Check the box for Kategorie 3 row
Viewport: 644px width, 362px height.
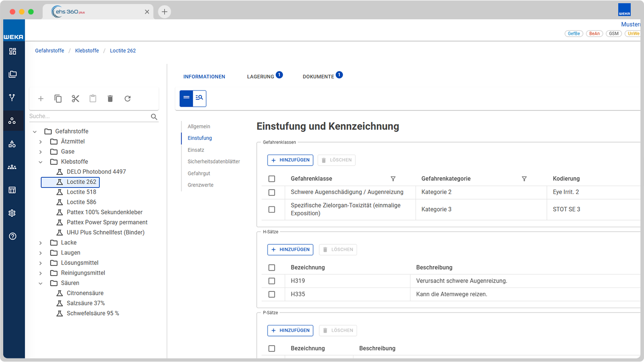click(x=272, y=210)
